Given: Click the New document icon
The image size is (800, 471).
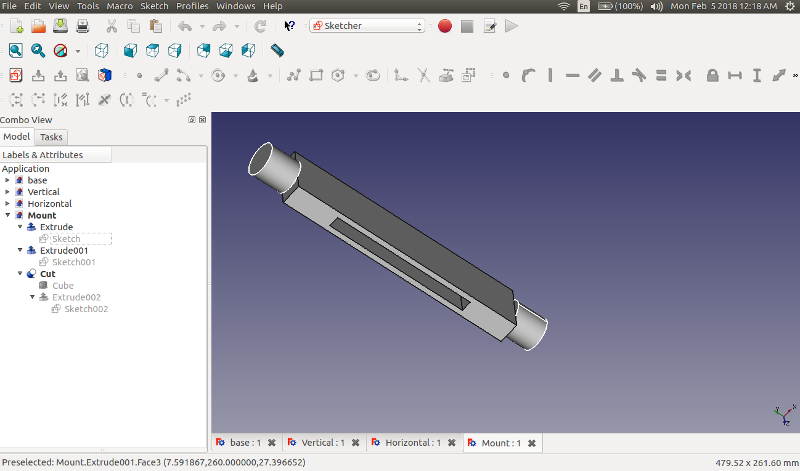Looking at the screenshot, I should pyautogui.click(x=16, y=26).
